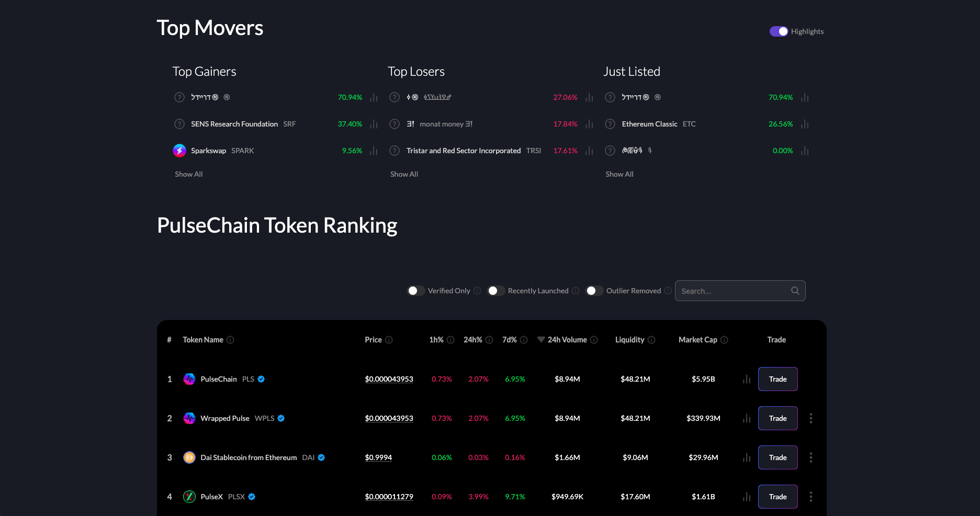Open the three-dot menu on Wrapped Pulse row
Screen dimensions: 980x516
[811, 418]
